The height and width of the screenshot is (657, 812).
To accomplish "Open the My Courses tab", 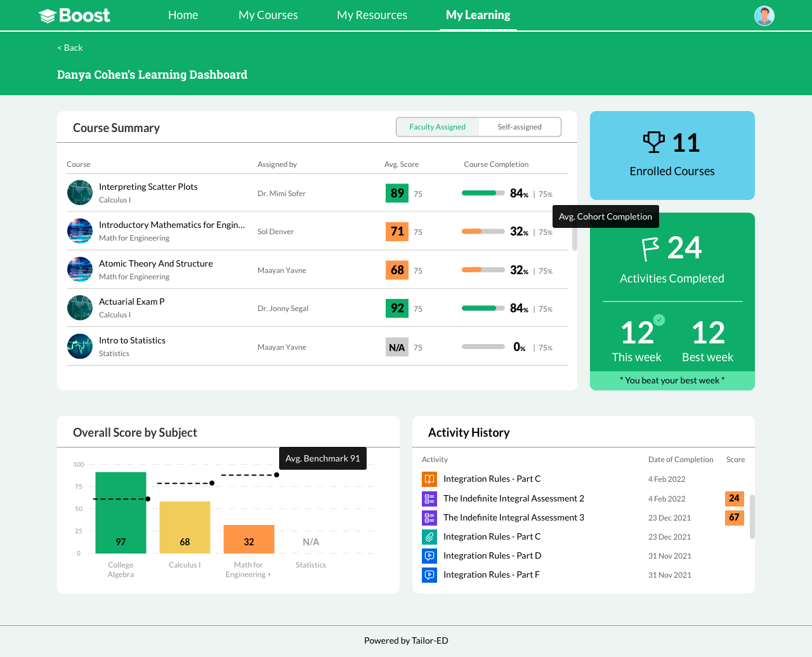I will 268,15.
